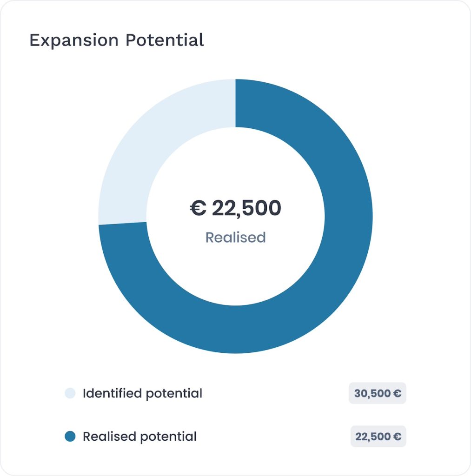471x476 pixels.
Task: Select the € 22,500 center total
Action: (236, 208)
